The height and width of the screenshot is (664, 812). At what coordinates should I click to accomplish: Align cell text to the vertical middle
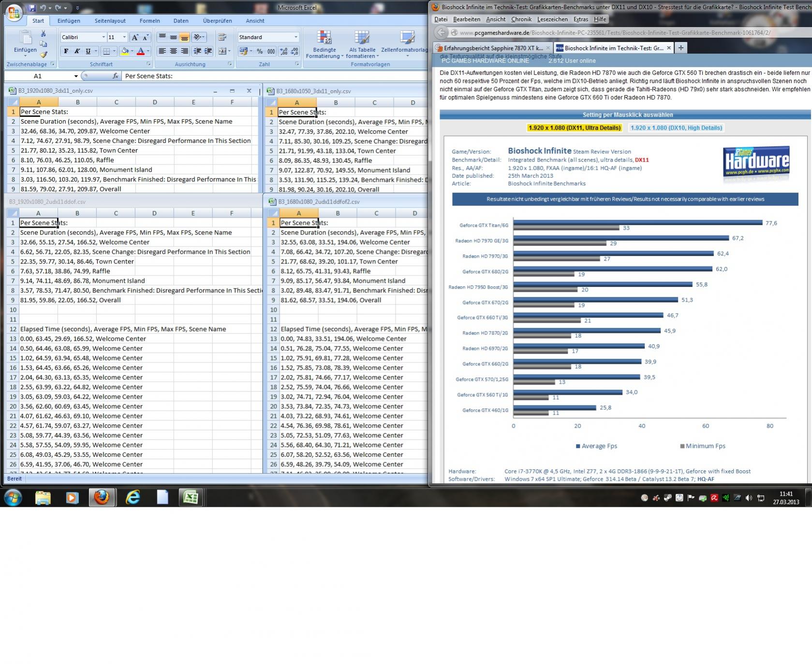click(x=173, y=37)
